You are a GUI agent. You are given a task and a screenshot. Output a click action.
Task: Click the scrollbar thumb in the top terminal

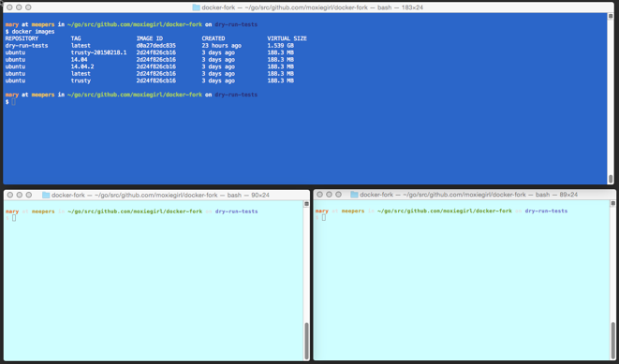coord(611,179)
